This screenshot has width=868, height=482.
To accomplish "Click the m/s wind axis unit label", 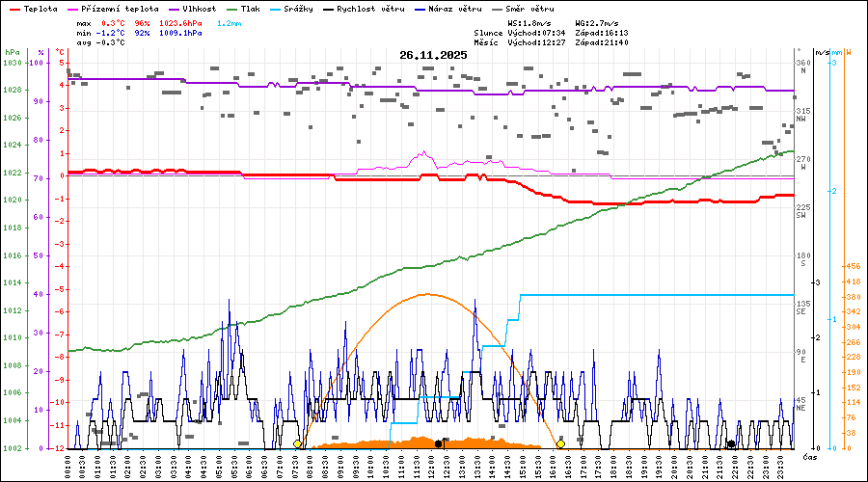I will [822, 52].
